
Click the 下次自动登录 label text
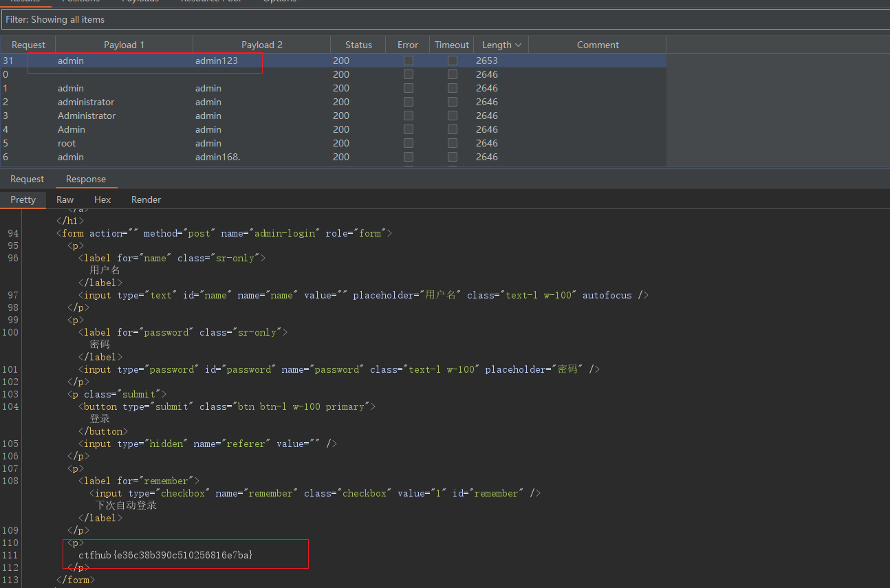126,505
